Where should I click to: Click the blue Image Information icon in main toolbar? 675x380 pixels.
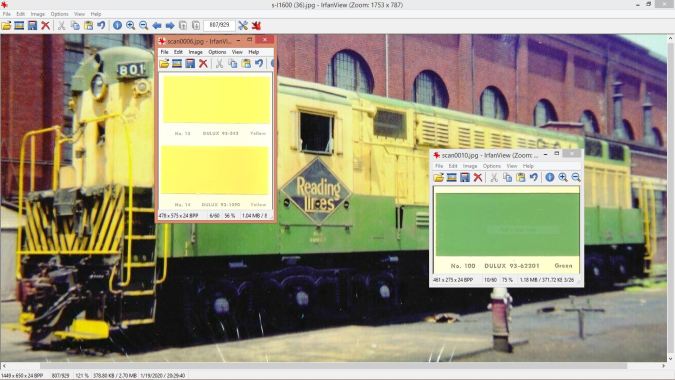[117, 26]
